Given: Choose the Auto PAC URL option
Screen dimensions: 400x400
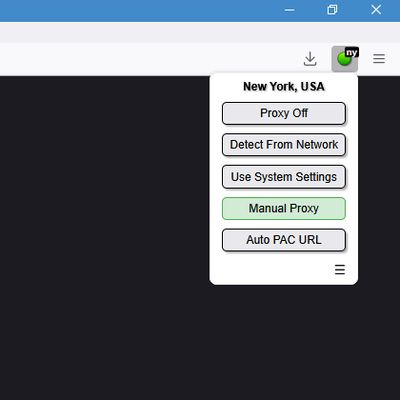Looking at the screenshot, I should pos(284,240).
